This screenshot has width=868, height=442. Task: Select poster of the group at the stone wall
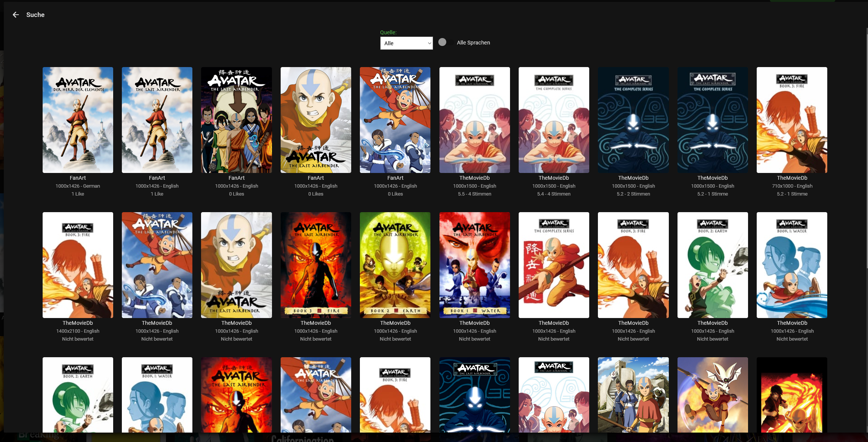[633, 395]
